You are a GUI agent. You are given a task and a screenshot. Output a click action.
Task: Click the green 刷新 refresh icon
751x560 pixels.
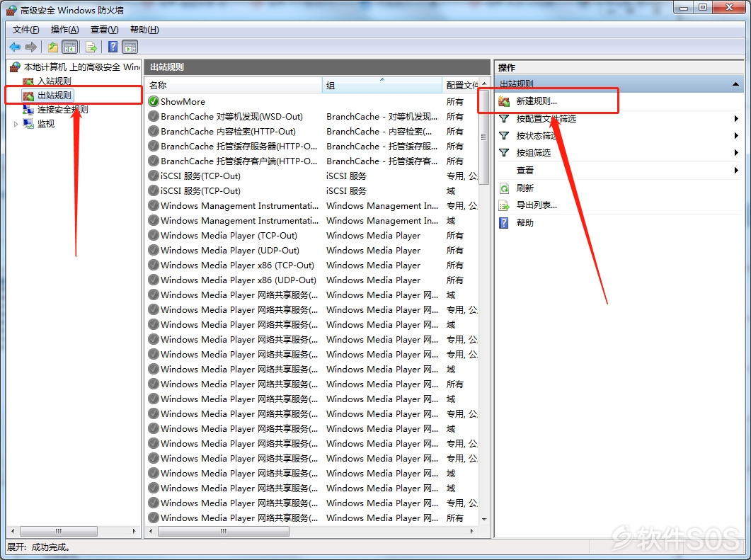click(504, 188)
